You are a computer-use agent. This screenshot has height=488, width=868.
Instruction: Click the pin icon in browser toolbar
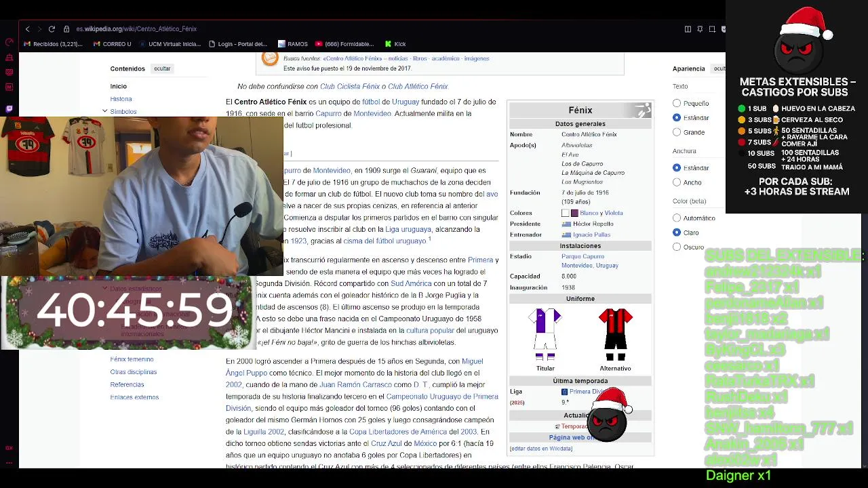[700, 29]
